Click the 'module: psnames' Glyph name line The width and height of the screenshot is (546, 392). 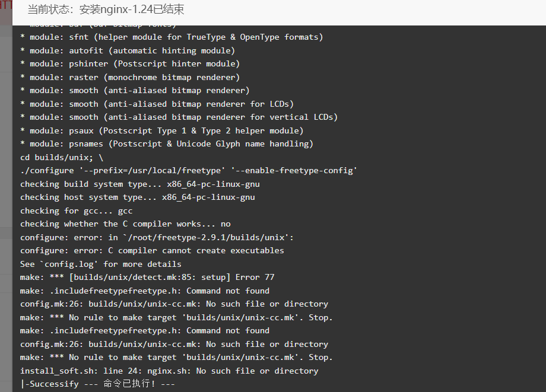pyautogui.click(x=167, y=144)
